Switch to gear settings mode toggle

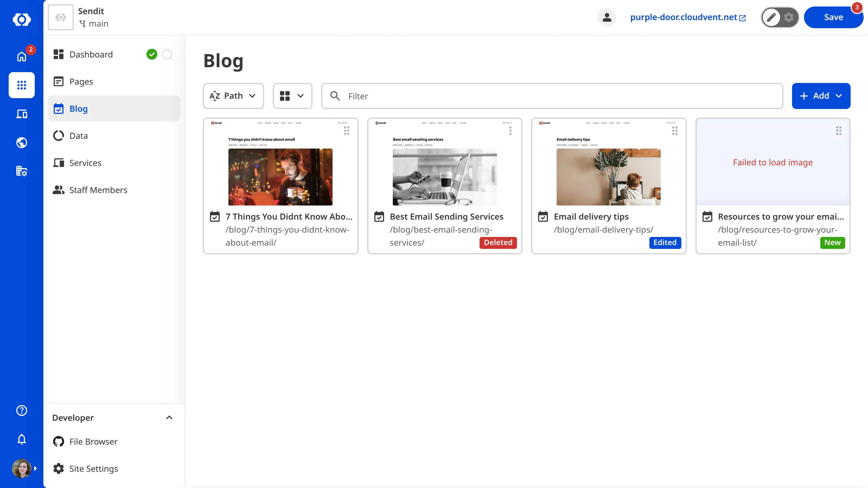(789, 17)
